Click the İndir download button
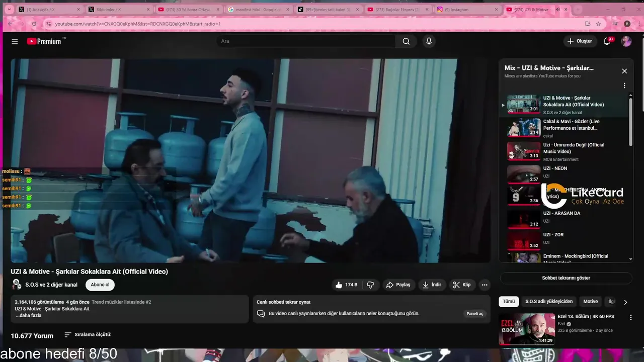The height and width of the screenshot is (362, 644). pos(432,285)
